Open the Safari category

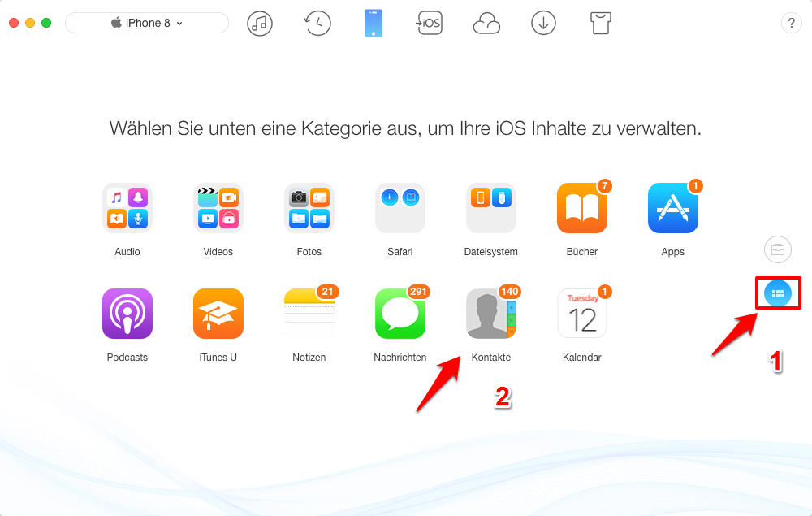(400, 208)
